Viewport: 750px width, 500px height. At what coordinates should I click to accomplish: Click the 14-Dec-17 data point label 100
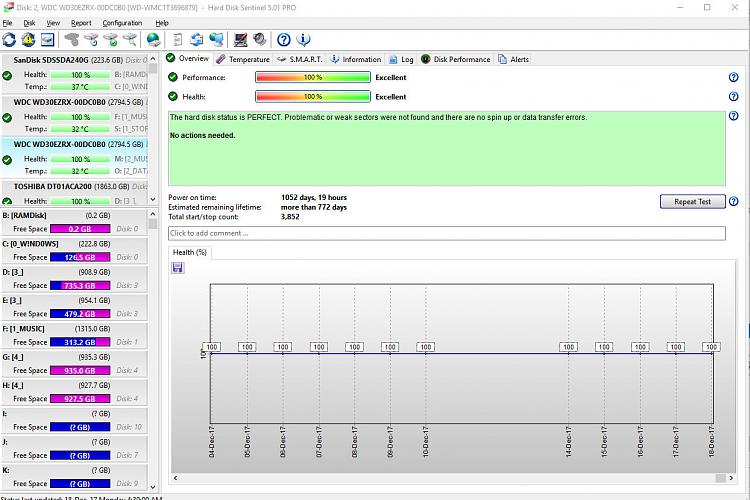(568, 347)
